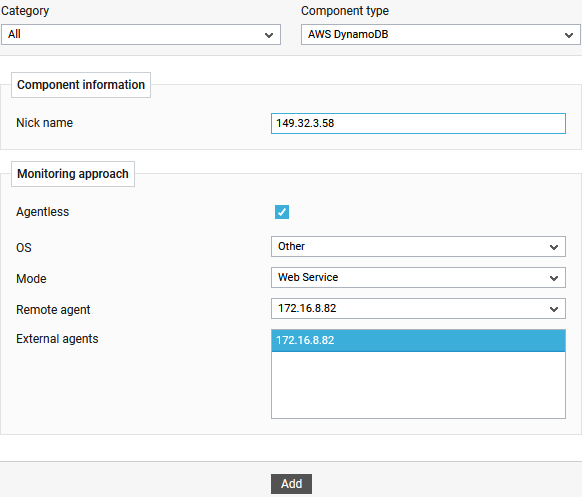This screenshot has height=497, width=582.
Task: Uncheck the Agentless checkbox
Action: coord(282,212)
